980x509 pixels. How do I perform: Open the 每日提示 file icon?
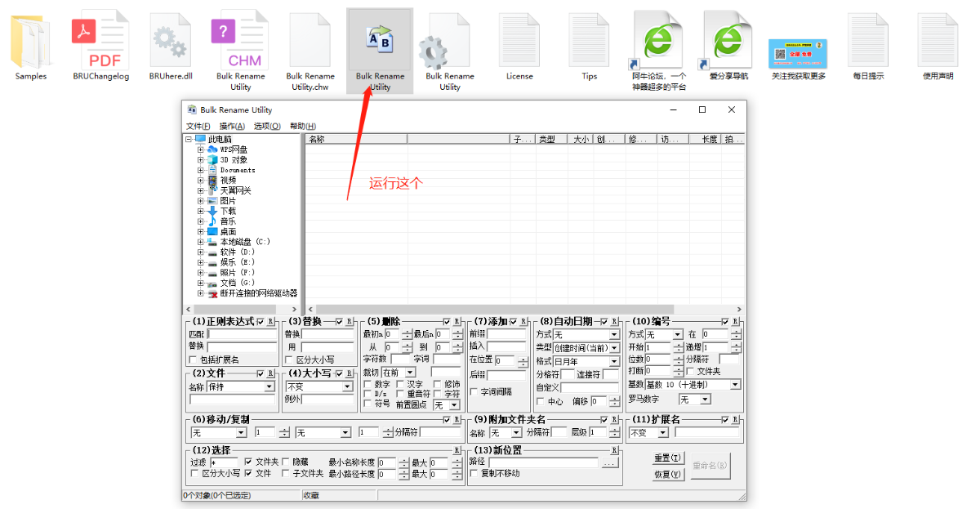tap(868, 41)
